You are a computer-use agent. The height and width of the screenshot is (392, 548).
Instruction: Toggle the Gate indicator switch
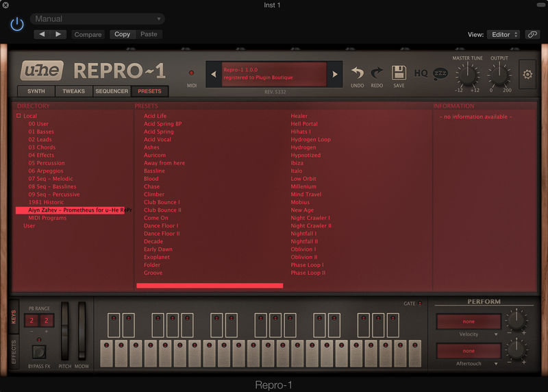[x=421, y=304]
